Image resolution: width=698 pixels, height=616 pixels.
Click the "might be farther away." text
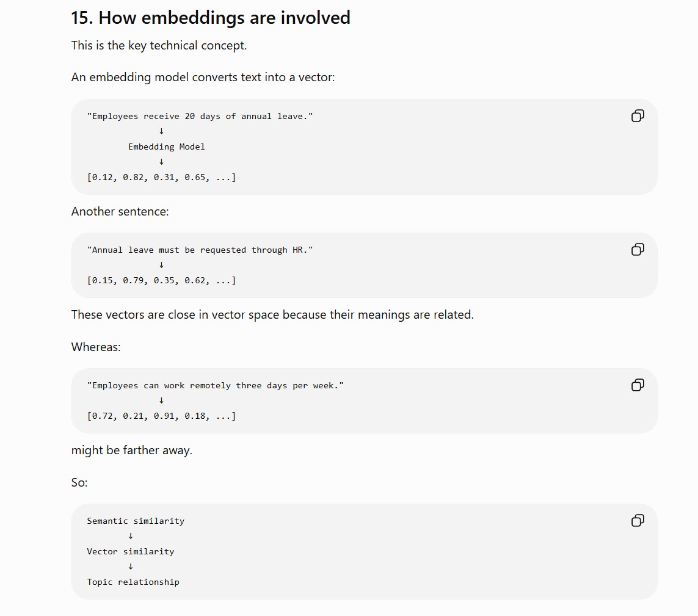pyautogui.click(x=132, y=450)
